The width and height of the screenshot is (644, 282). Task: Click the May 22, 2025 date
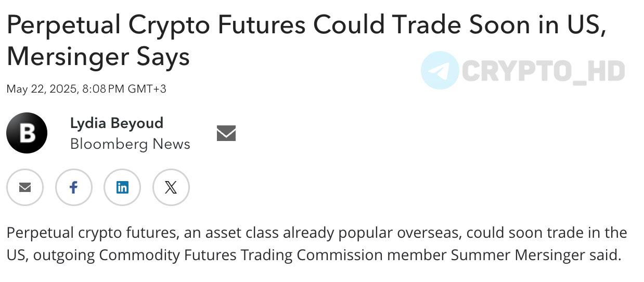(x=43, y=89)
